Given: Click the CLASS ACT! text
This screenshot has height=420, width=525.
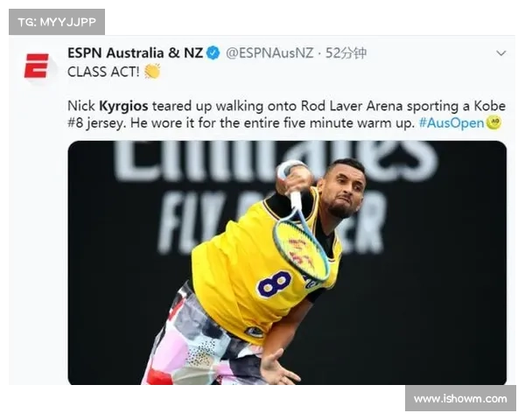Looking at the screenshot, I should (103, 72).
